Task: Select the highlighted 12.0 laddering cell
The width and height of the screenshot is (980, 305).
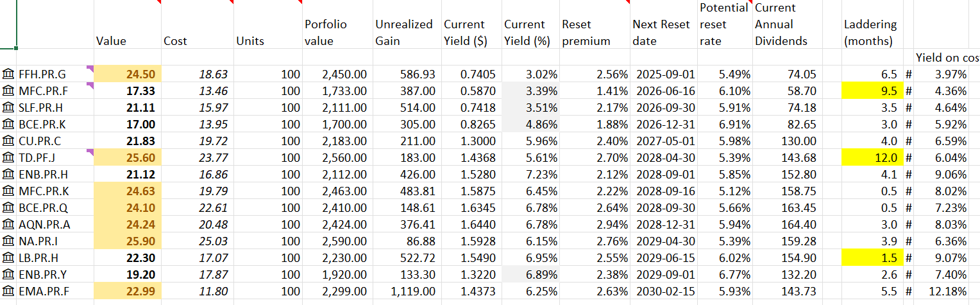Action: pyautogui.click(x=872, y=158)
